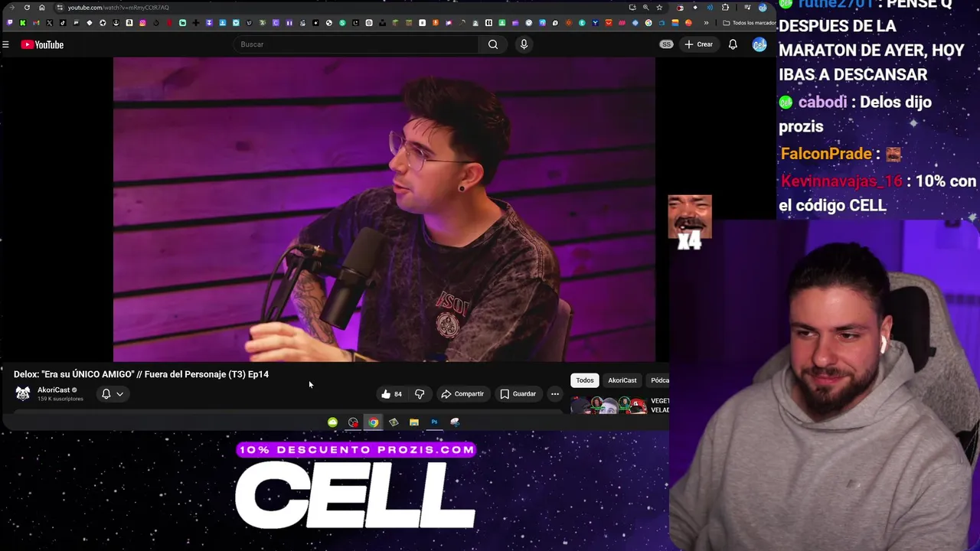This screenshot has height=551, width=980.
Task: Click the x4 emote overlay
Action: (690, 223)
